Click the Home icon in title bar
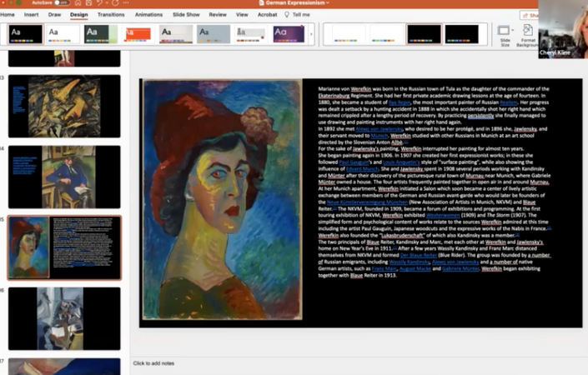Image resolution: width=588 pixels, height=375 pixels. tap(78, 2)
